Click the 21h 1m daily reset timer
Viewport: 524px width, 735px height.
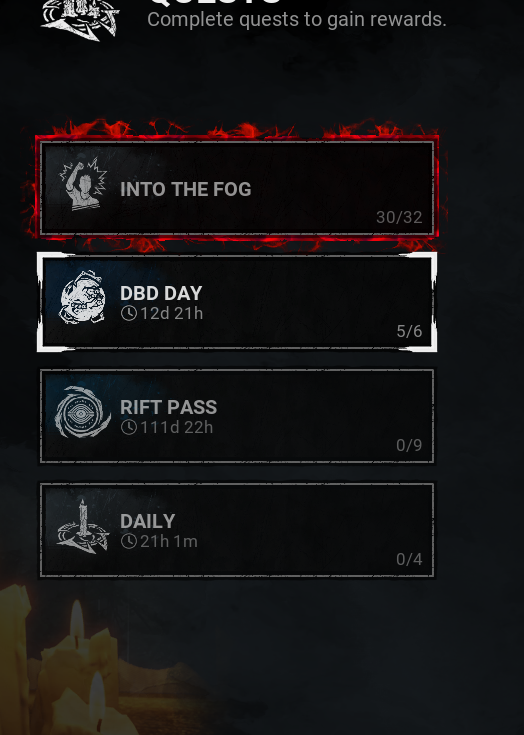[x=169, y=541]
